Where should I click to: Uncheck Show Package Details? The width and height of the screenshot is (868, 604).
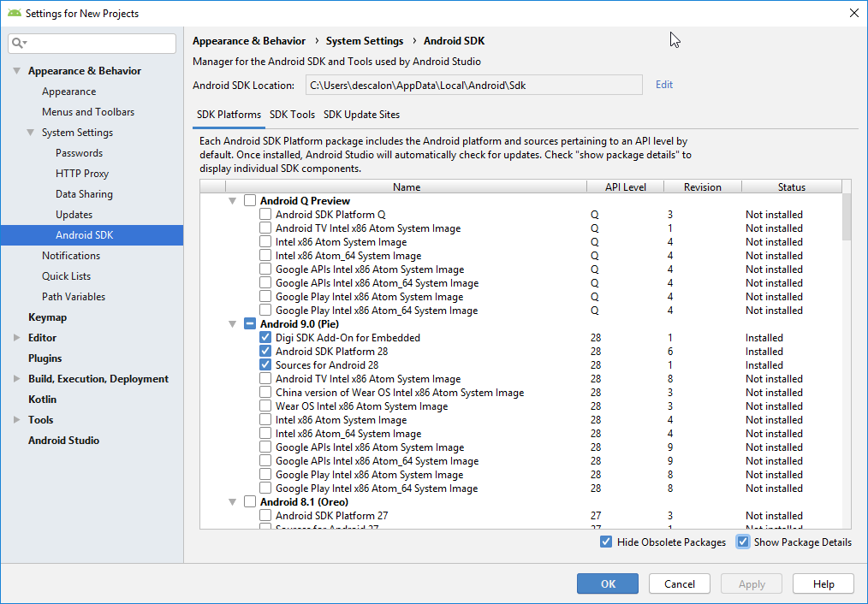pyautogui.click(x=742, y=542)
